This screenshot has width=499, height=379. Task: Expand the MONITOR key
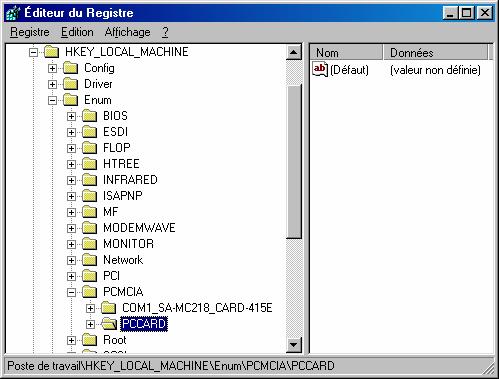(x=71, y=244)
